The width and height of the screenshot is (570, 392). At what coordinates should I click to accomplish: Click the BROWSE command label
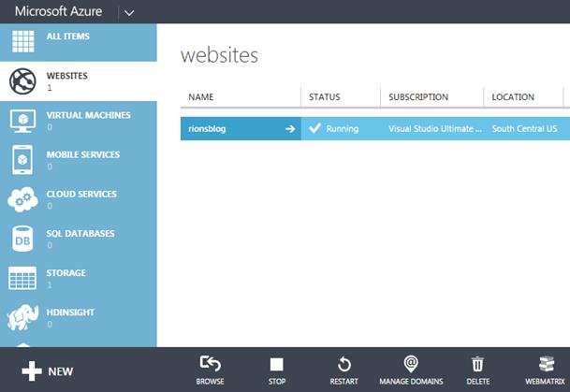pos(210,382)
